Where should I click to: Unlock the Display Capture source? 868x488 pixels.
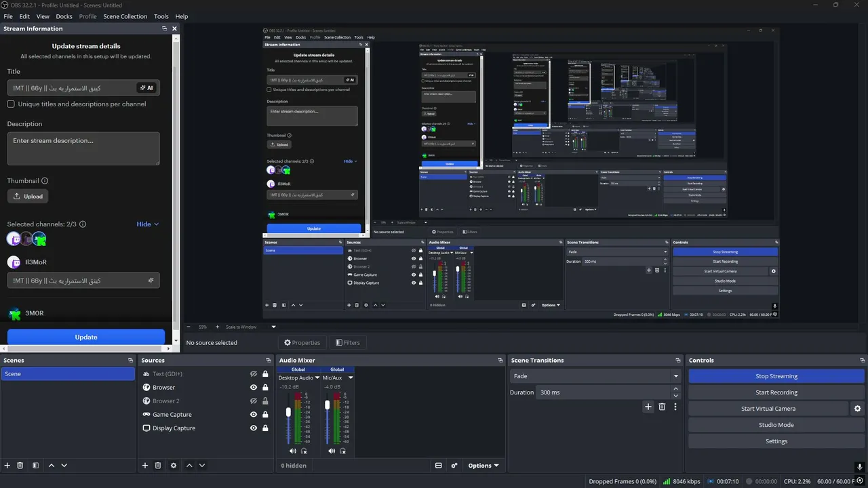click(265, 428)
